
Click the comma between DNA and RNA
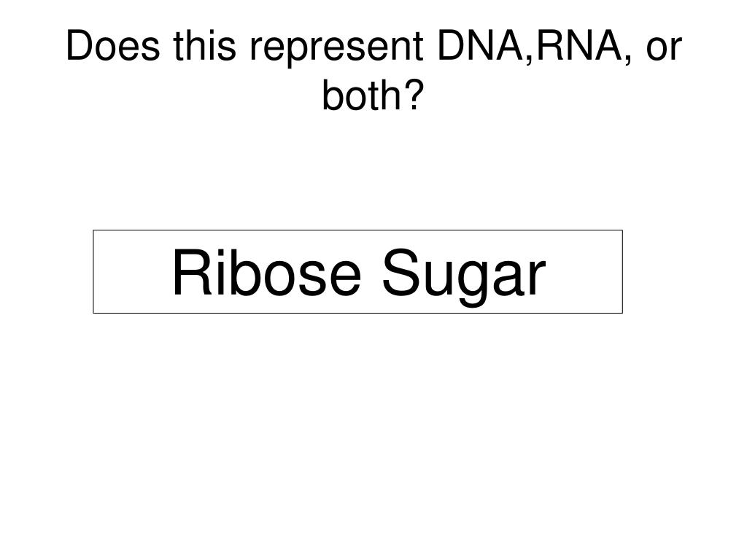[x=529, y=60]
